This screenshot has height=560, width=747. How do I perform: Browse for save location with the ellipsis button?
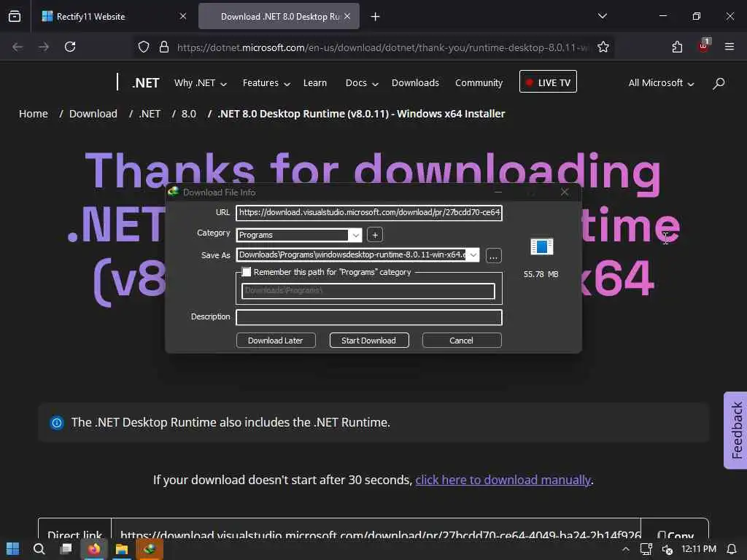click(494, 256)
